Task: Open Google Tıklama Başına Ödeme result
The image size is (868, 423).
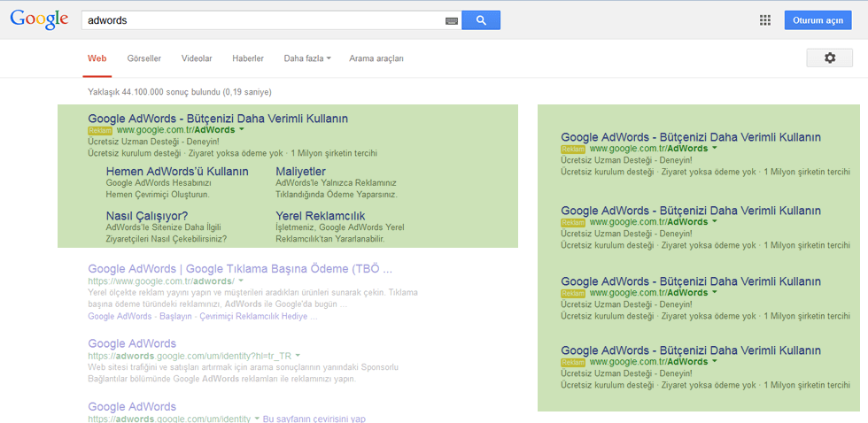Action: coord(240,269)
